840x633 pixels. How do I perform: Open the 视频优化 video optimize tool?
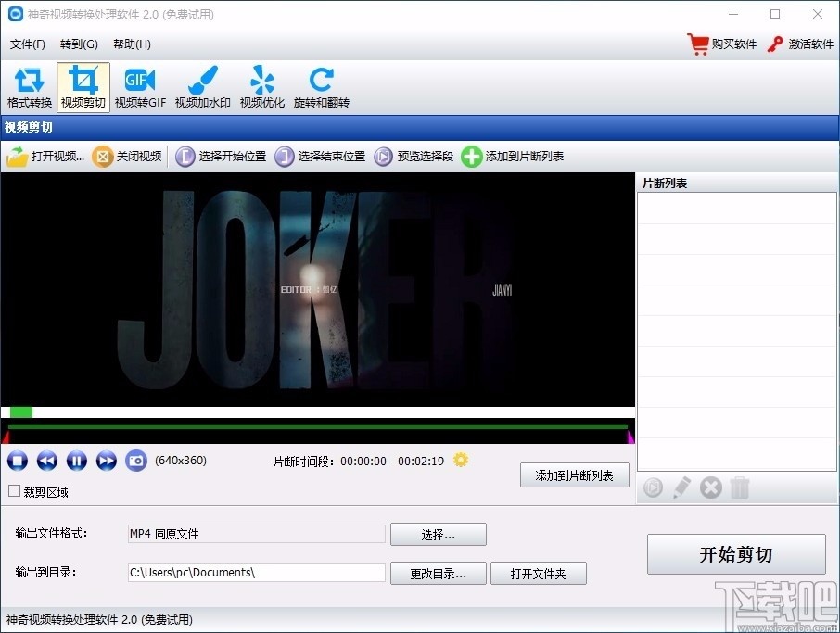click(x=262, y=88)
